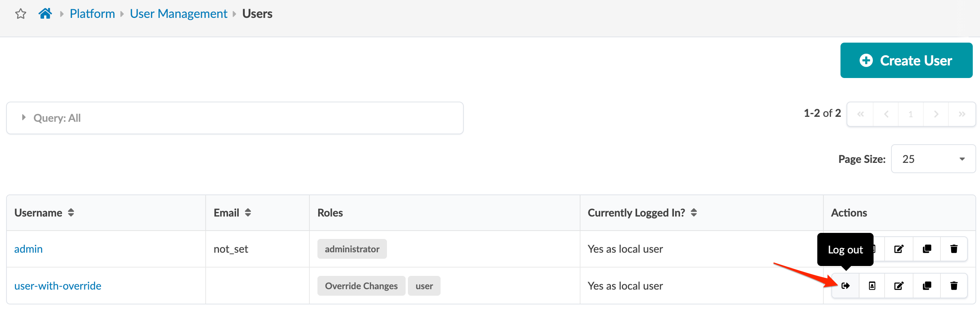
Task: Delete the admin user
Action: [954, 249]
